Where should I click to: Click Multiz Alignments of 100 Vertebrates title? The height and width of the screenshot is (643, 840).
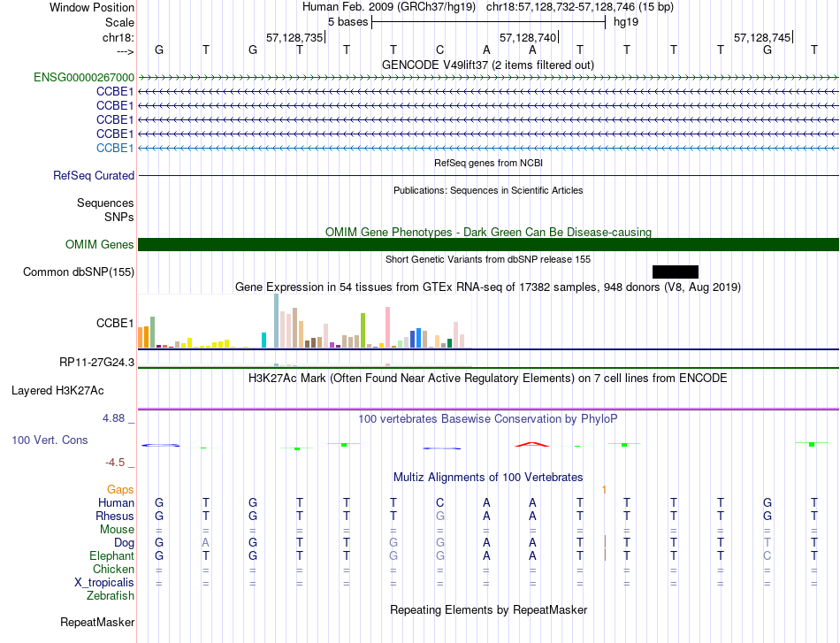(x=488, y=477)
